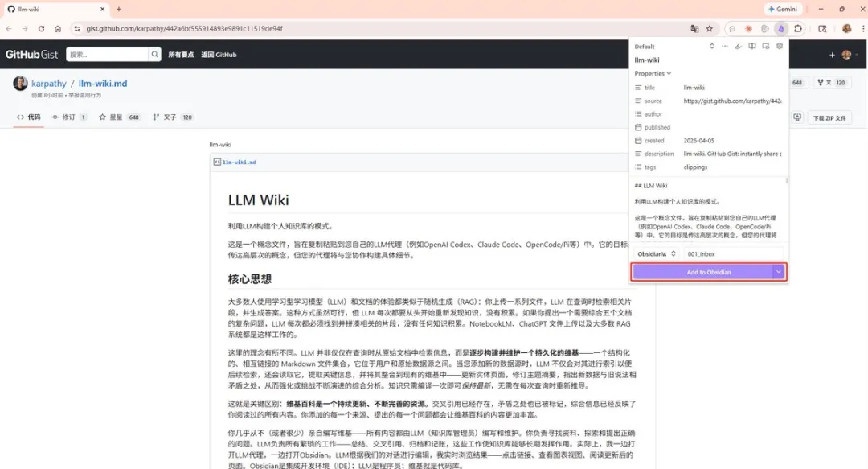Select the highlighter tool in the clipper panel
The image size is (868, 469).
(739, 47)
